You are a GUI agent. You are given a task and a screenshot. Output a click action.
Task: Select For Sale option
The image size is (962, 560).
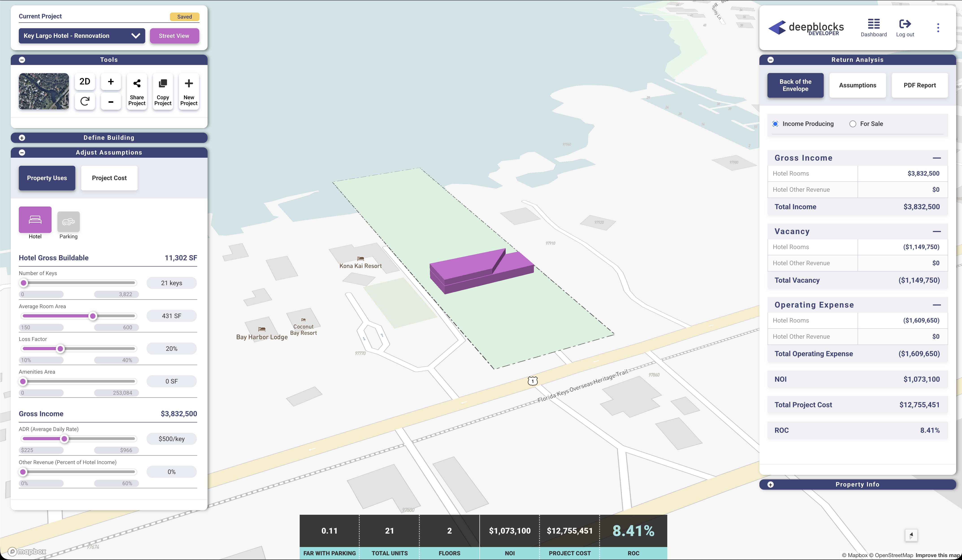coord(853,124)
